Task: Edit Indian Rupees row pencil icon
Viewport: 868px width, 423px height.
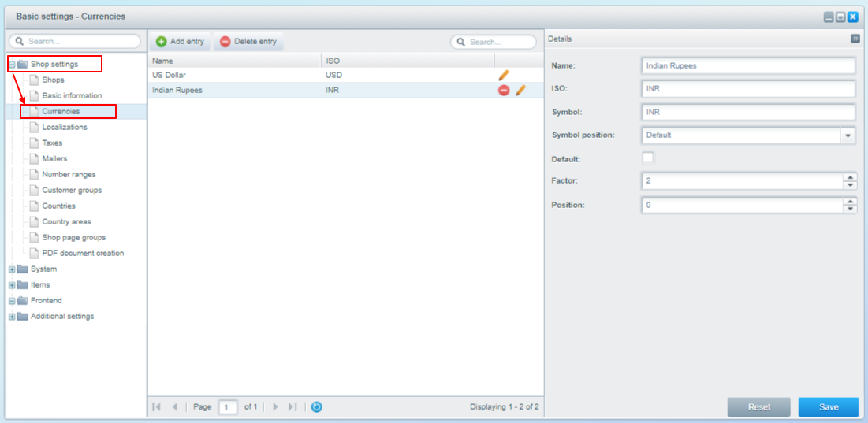Action: 520,91
